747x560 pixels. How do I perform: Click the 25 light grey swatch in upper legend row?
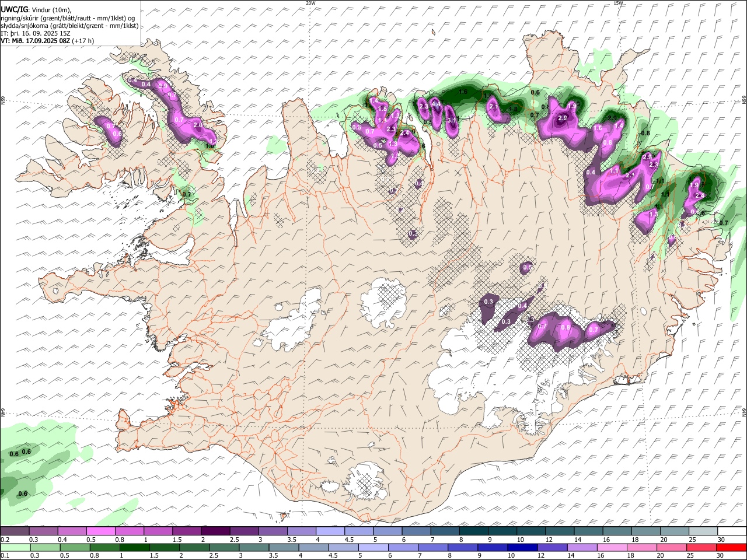[x=704, y=531]
